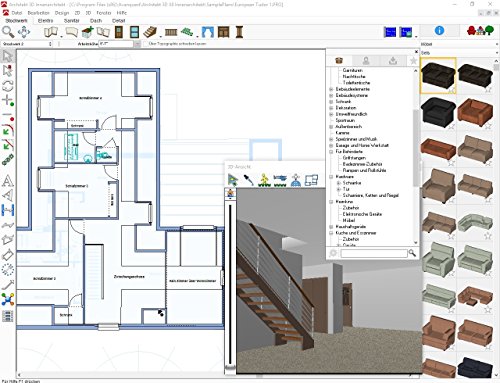Choose the door tool in the toolbar
This screenshot has height=383, width=500.
(x=119, y=32)
